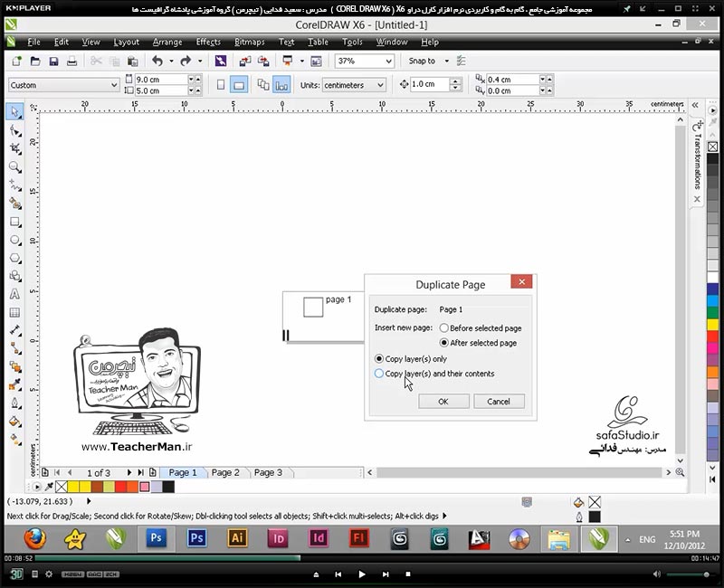Jump to last page in navigator
The height and width of the screenshot is (588, 724).
[x=140, y=472]
